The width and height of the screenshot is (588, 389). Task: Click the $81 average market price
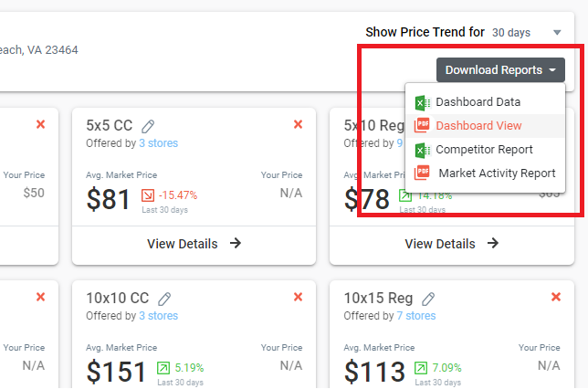pyautogui.click(x=108, y=199)
